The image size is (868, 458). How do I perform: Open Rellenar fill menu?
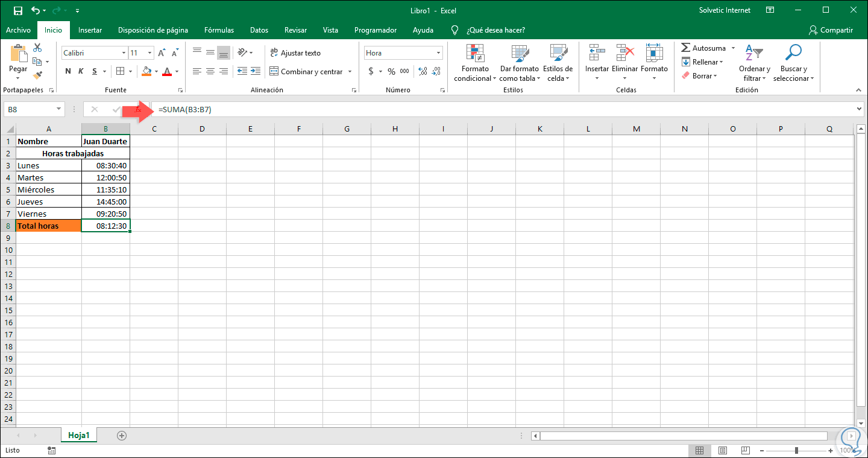pyautogui.click(x=702, y=62)
